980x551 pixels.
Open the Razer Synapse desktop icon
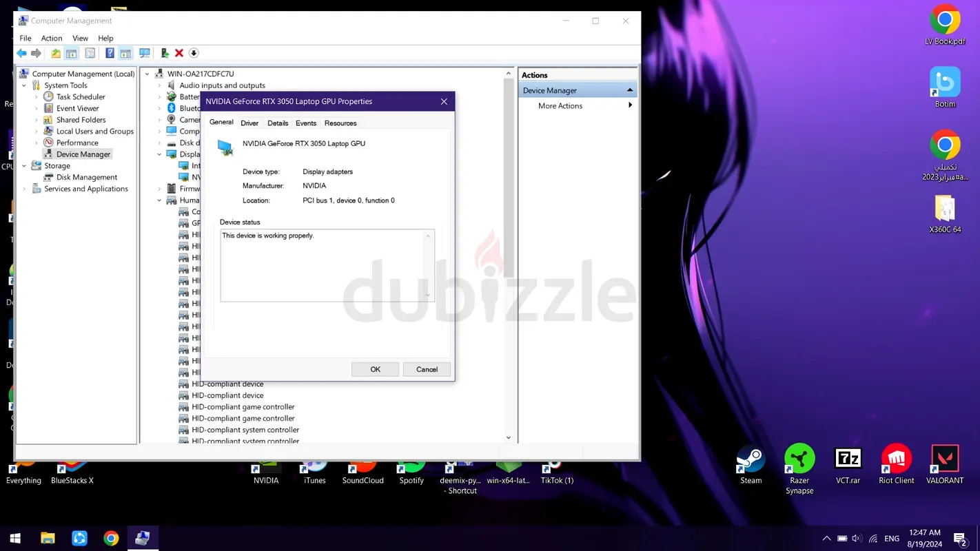pyautogui.click(x=799, y=470)
